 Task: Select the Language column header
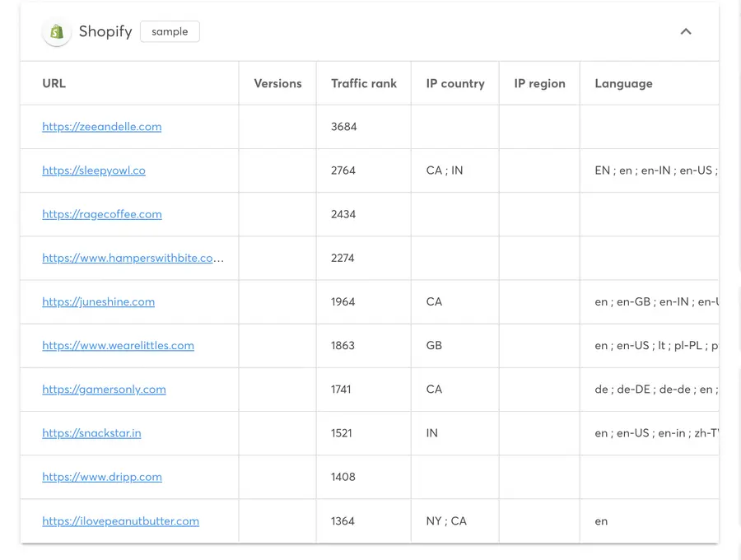point(623,83)
